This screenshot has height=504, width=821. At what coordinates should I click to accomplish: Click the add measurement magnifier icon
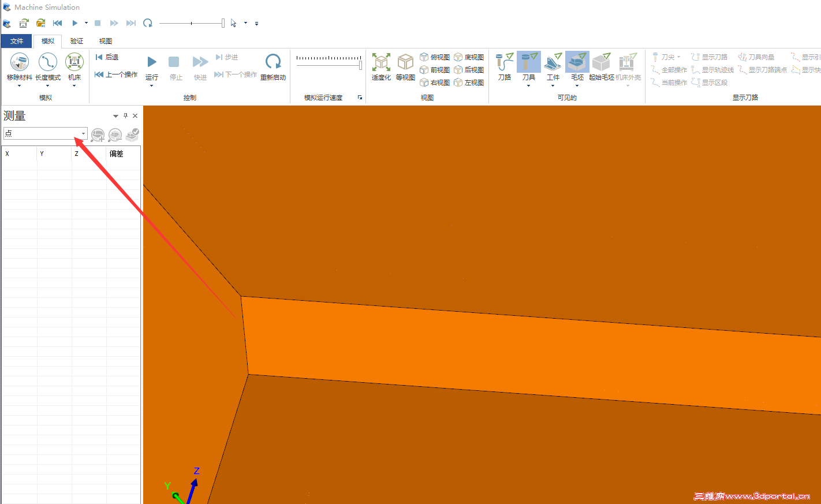[x=98, y=135]
